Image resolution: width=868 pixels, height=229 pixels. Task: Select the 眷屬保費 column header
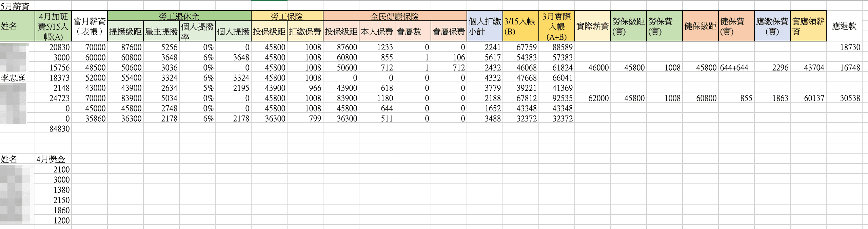pos(449,31)
